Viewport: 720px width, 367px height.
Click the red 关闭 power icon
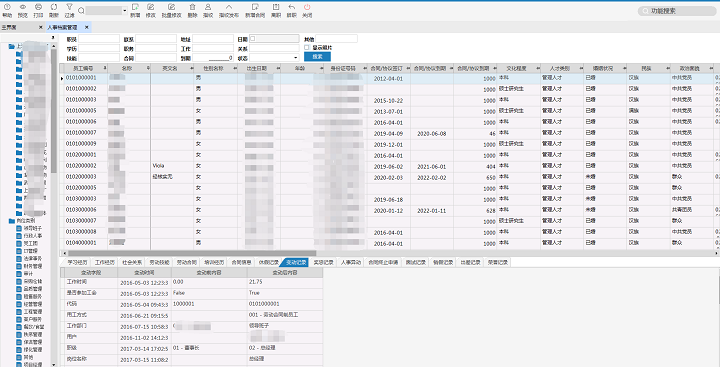[x=307, y=10]
